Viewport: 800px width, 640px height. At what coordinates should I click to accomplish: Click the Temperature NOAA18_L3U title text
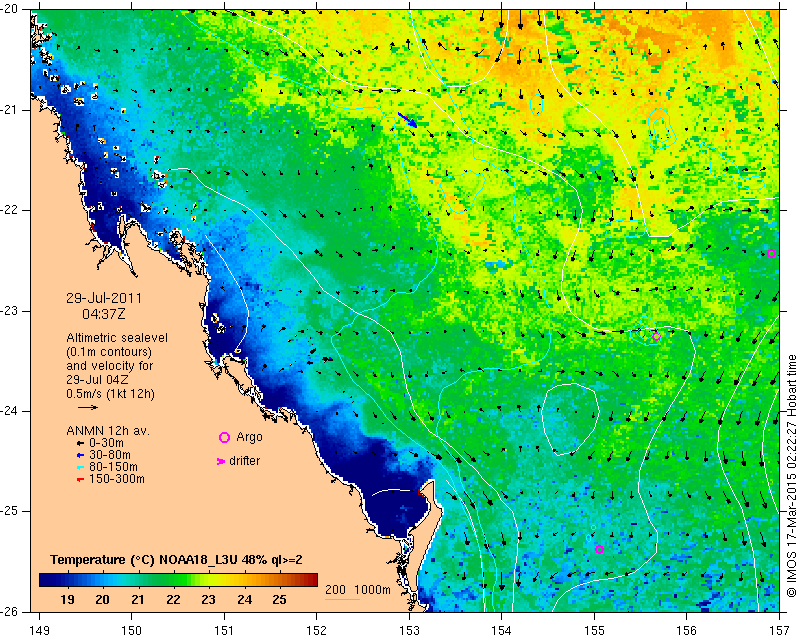pyautogui.click(x=176, y=560)
